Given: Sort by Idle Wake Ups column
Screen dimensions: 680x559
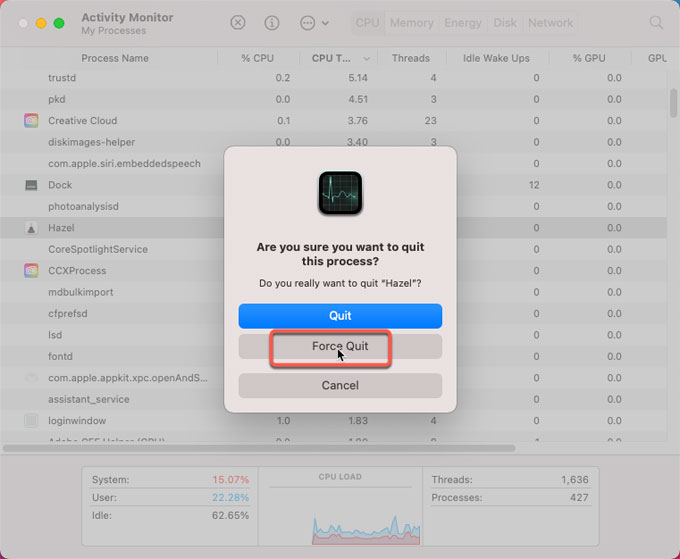Looking at the screenshot, I should (496, 58).
